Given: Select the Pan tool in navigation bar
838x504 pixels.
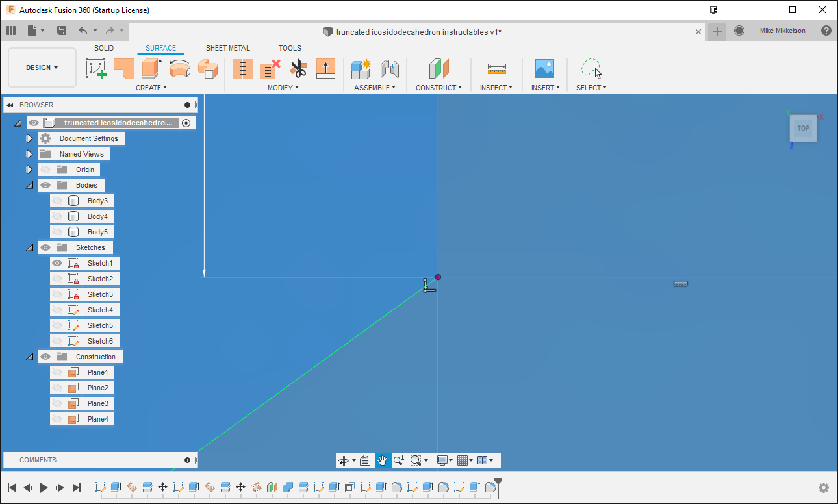Looking at the screenshot, I should pos(383,460).
